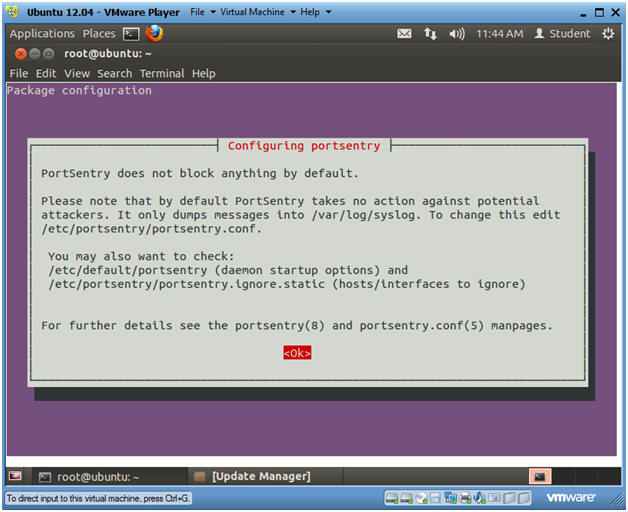
Task: Maximize the root@ubuntu terminal window
Action: click(48, 53)
